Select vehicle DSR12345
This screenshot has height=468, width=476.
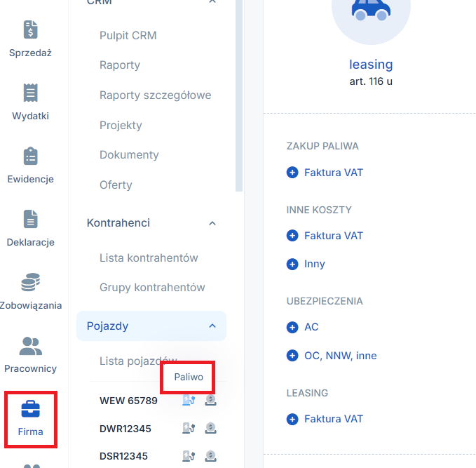tap(124, 456)
